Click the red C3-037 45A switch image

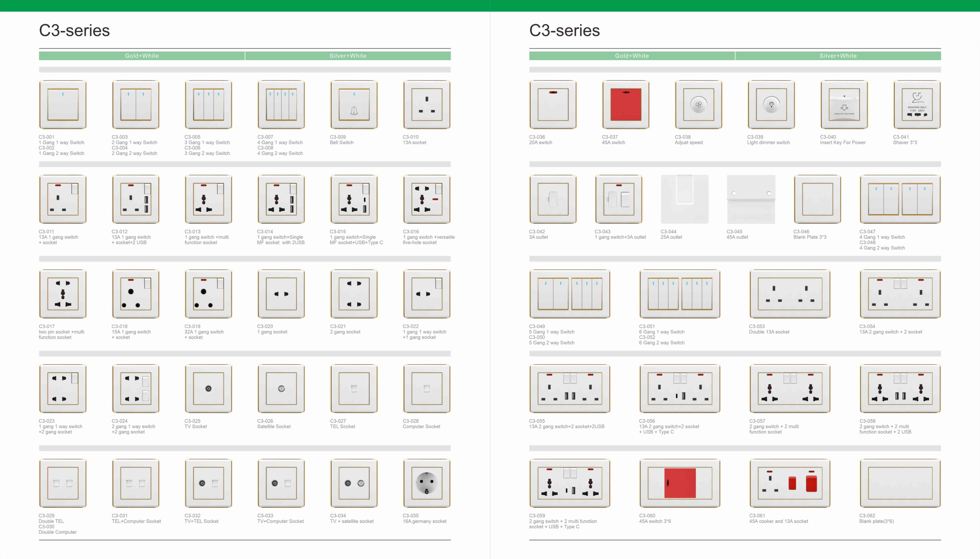[x=626, y=104]
